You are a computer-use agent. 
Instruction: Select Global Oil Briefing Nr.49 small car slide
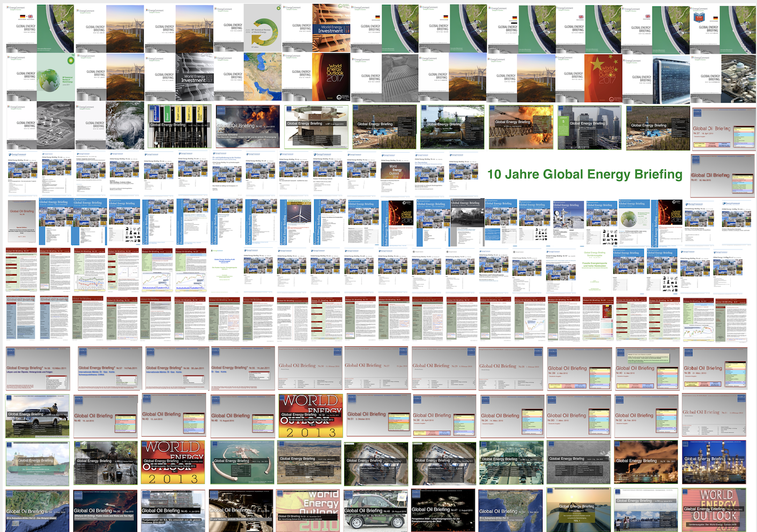(x=376, y=511)
